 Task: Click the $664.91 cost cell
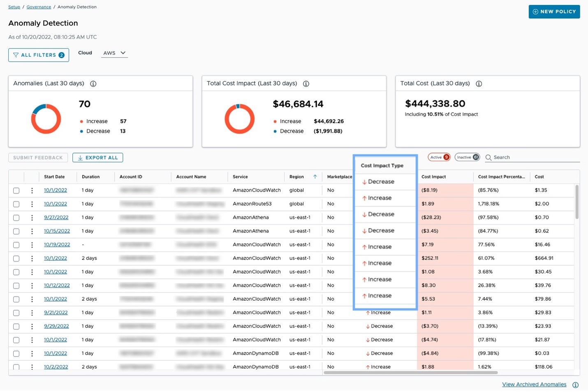coord(544,258)
